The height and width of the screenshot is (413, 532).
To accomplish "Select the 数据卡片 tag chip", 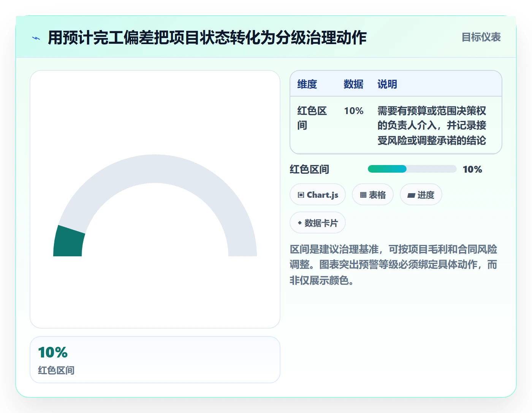I will click(318, 222).
